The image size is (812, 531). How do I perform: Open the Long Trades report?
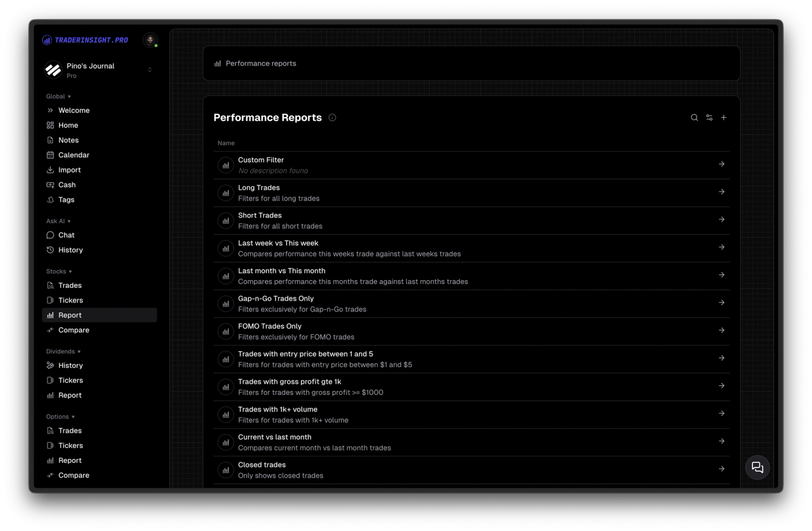click(471, 193)
